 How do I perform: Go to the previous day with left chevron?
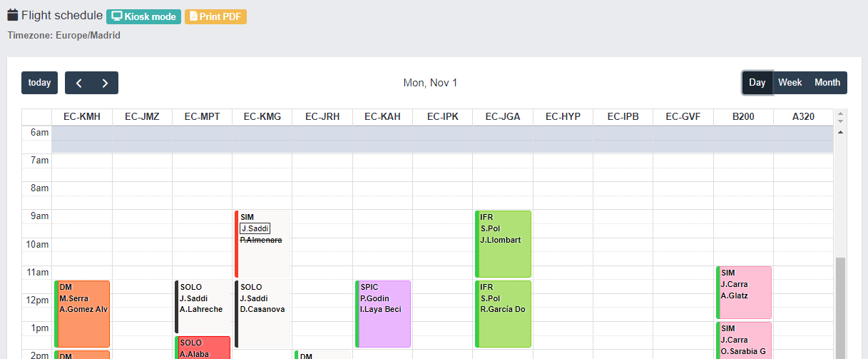coord(78,83)
